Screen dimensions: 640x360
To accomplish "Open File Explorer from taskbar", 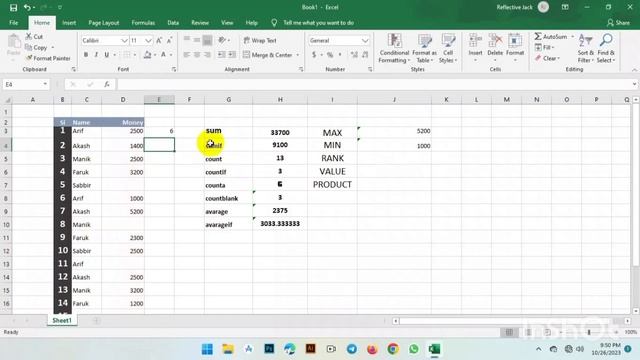I will tap(228, 349).
